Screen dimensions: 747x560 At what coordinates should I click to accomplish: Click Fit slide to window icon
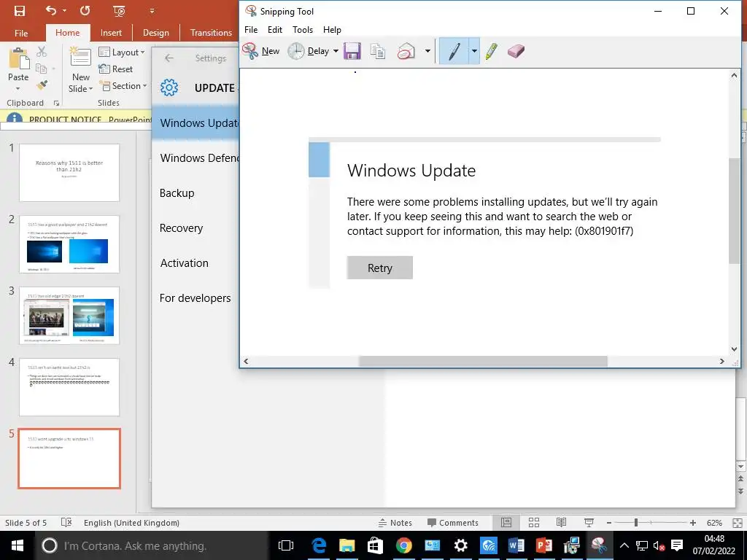click(x=738, y=523)
